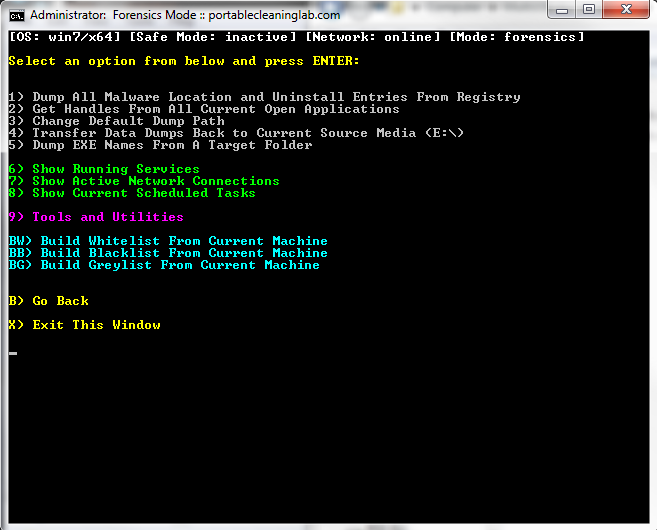Open the cmd icon system menu
Image resolution: width=657 pixels, height=530 pixels.
(x=17, y=16)
